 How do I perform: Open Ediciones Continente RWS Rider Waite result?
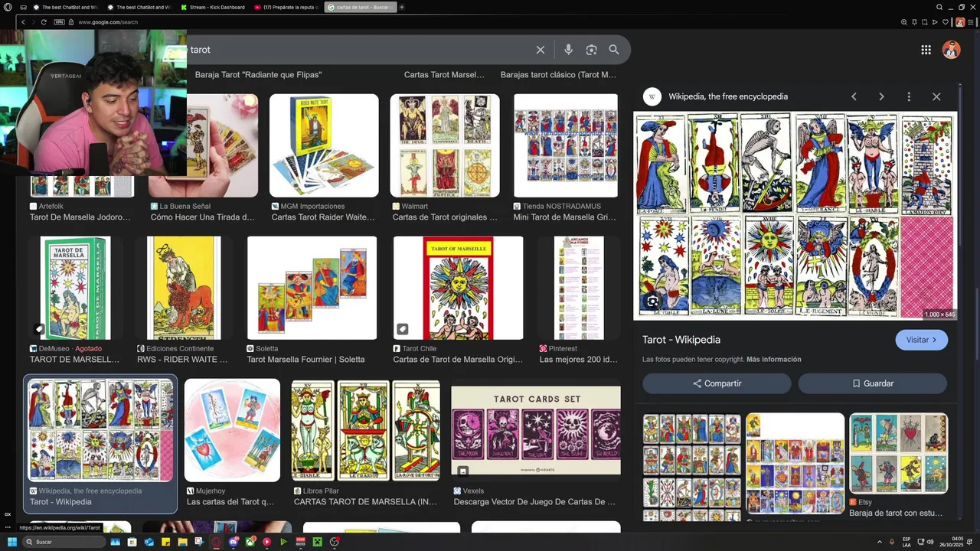coord(184,288)
